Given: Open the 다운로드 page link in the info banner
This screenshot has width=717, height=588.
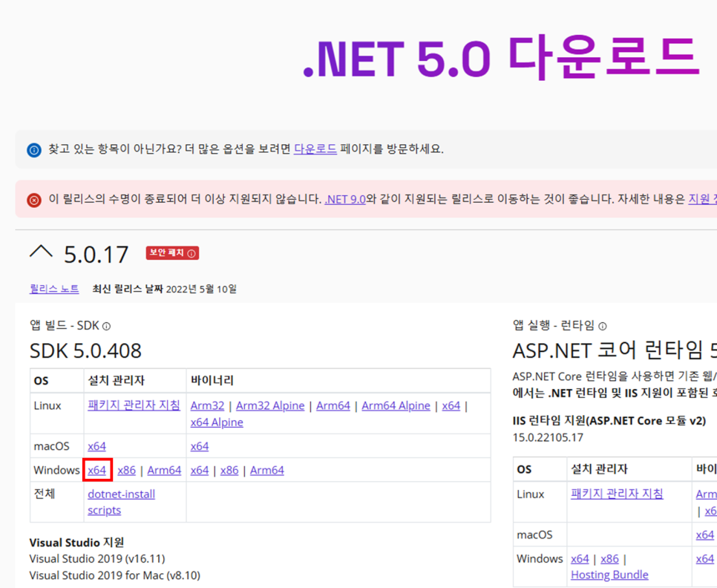Looking at the screenshot, I should (x=315, y=148).
